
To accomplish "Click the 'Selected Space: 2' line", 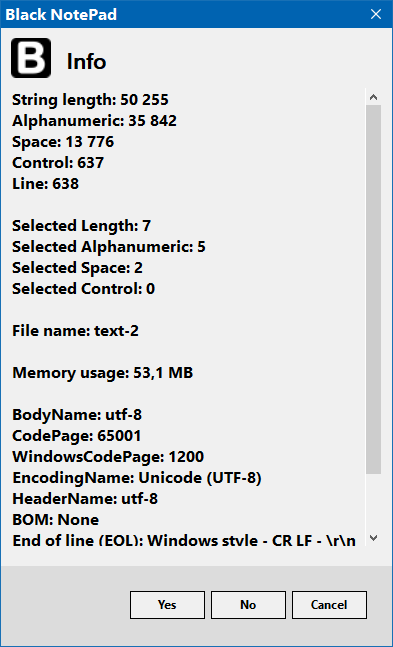I will (x=78, y=268).
